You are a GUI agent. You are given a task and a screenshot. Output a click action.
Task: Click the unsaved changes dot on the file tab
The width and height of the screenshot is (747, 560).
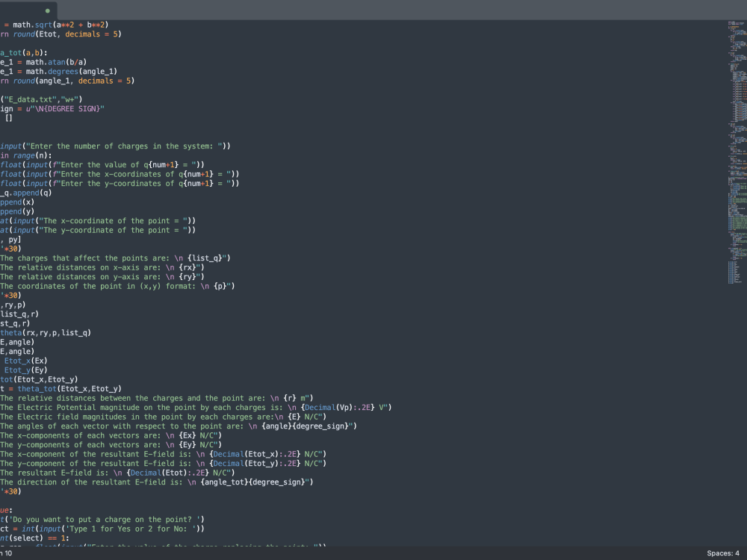point(49,12)
